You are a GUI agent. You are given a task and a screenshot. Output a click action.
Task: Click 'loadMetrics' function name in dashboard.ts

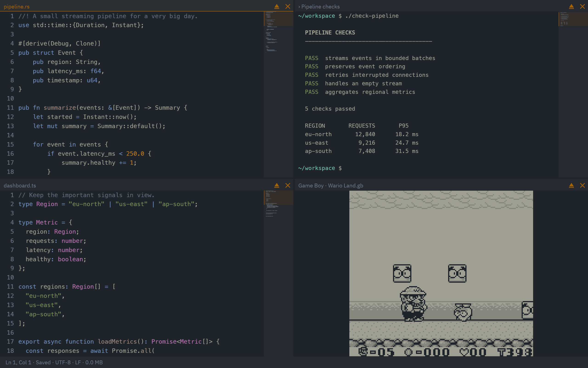tap(117, 342)
